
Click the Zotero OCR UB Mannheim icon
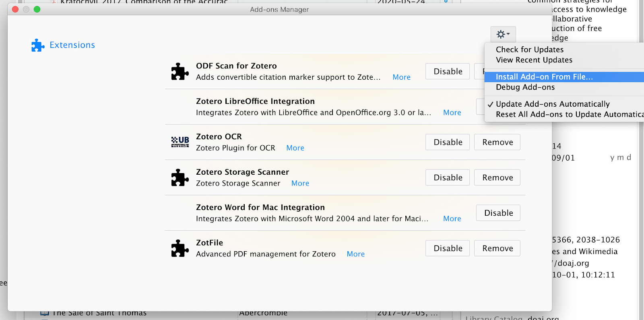click(x=180, y=142)
